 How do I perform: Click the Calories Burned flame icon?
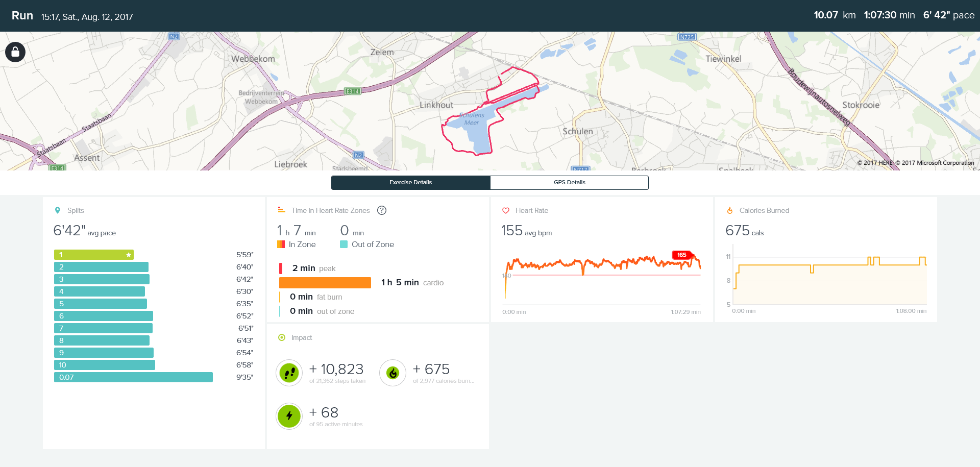point(730,210)
